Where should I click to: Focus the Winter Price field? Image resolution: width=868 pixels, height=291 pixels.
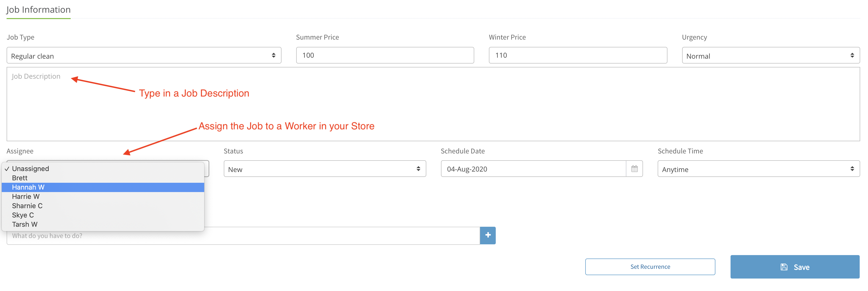(x=578, y=55)
